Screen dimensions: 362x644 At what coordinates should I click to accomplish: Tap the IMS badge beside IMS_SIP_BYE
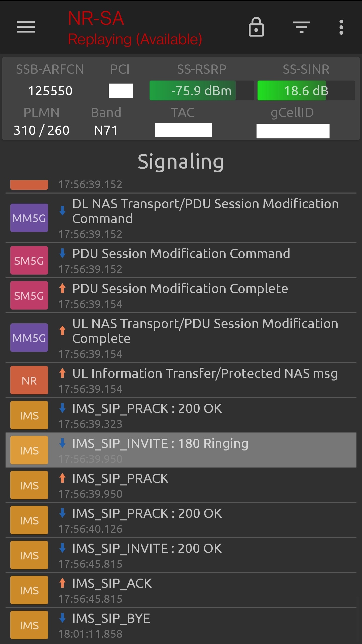tap(29, 625)
